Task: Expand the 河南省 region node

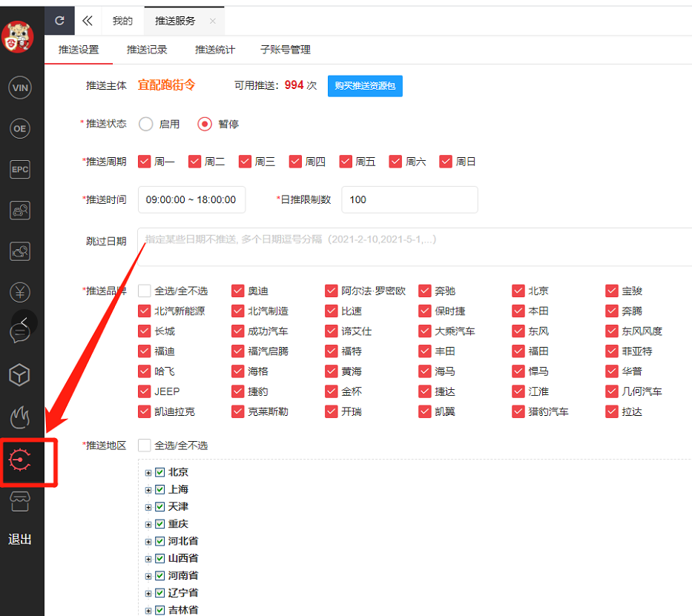Action: tap(148, 576)
